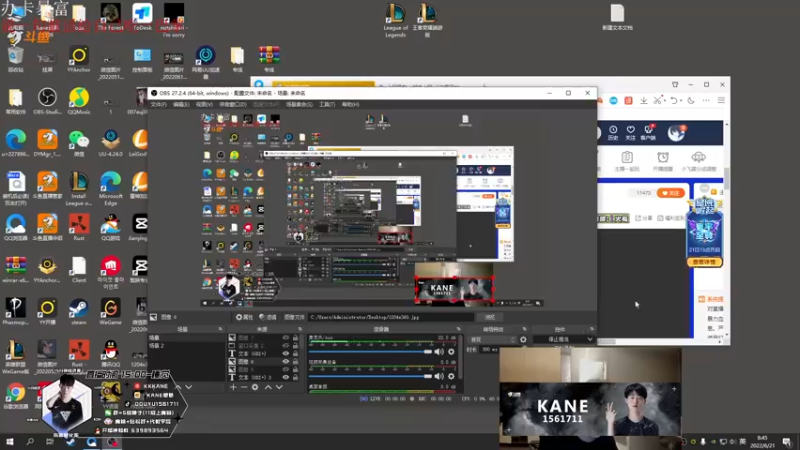Open 历史 history icon on Douyu page
Viewport: 800px width, 450px height.
tap(613, 133)
